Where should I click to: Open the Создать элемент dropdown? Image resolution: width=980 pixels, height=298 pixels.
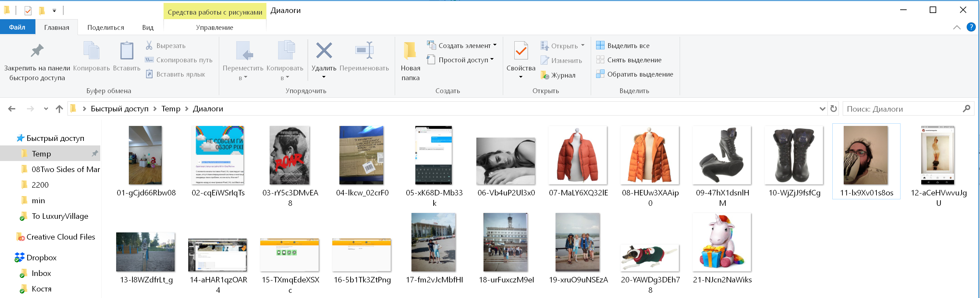[x=495, y=45]
